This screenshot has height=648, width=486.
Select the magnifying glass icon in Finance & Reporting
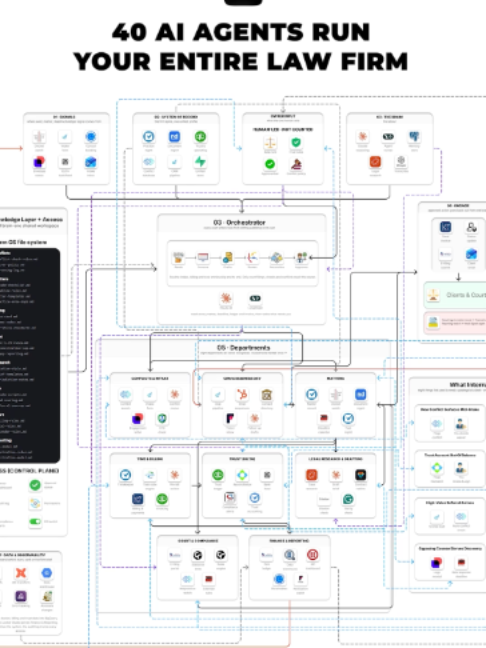(290, 555)
